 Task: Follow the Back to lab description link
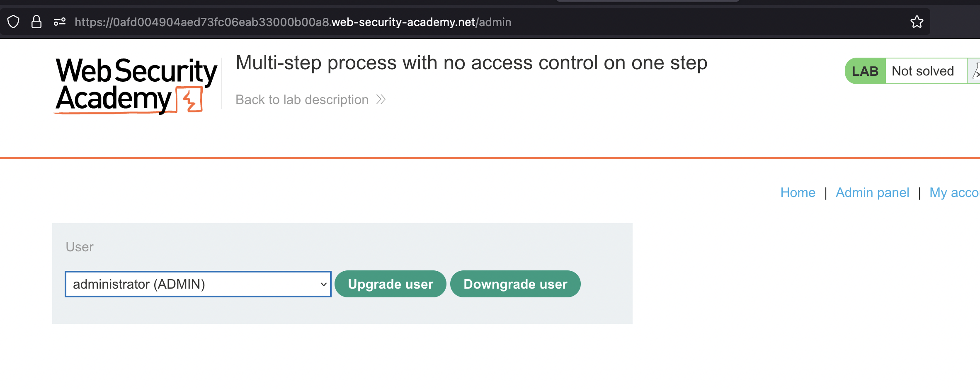click(x=302, y=100)
